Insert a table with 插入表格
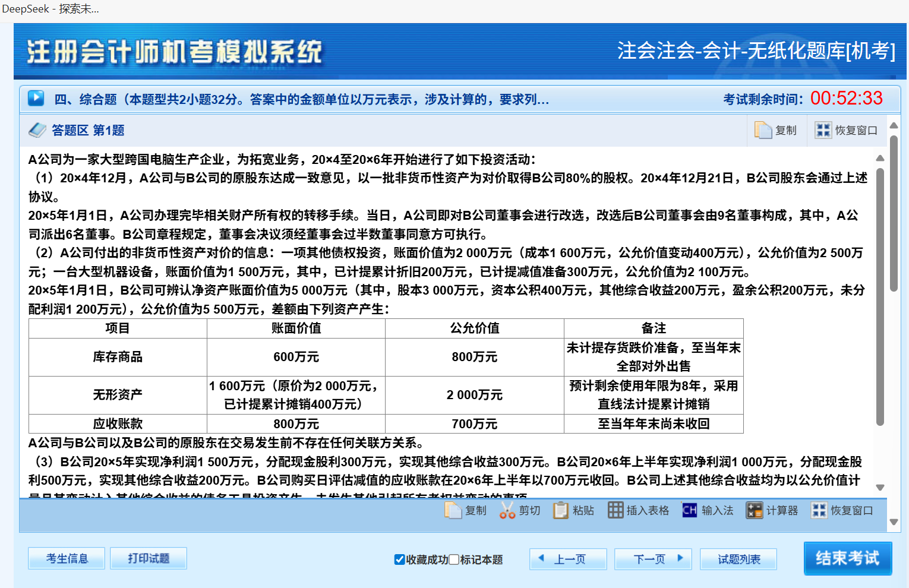909x588 pixels. (638, 510)
